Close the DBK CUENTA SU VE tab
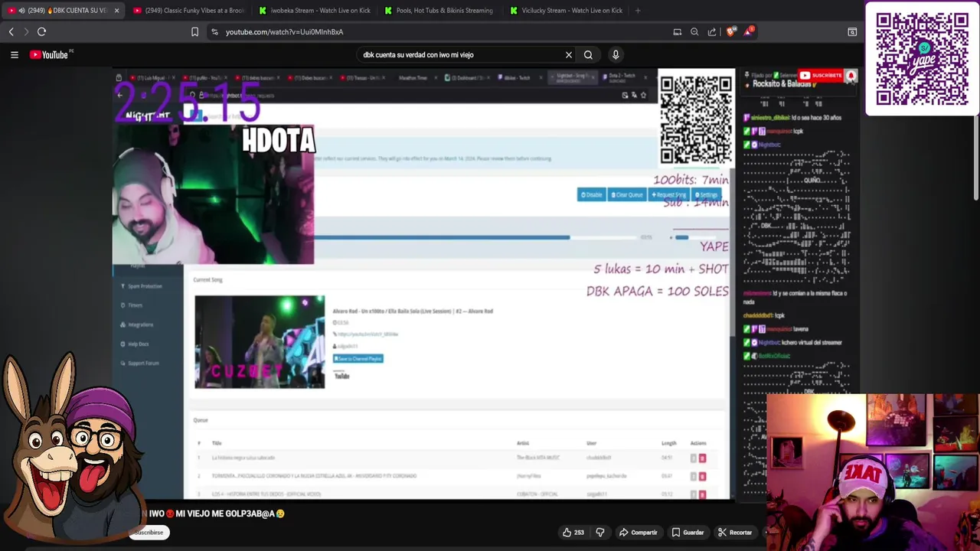Viewport: 980px width, 551px height. [x=116, y=11]
